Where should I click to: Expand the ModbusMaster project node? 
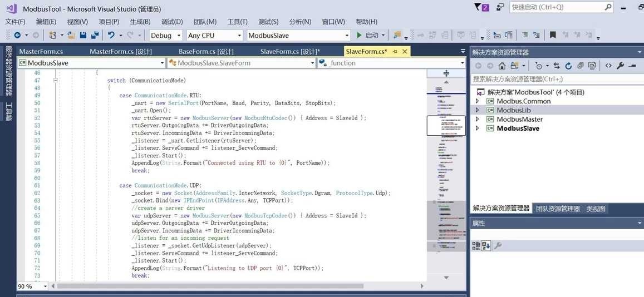pos(477,119)
